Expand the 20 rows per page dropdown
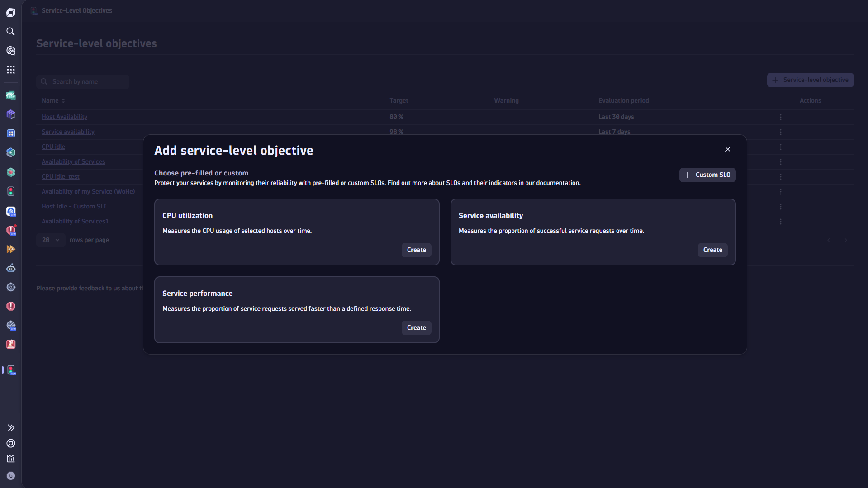 [50, 240]
